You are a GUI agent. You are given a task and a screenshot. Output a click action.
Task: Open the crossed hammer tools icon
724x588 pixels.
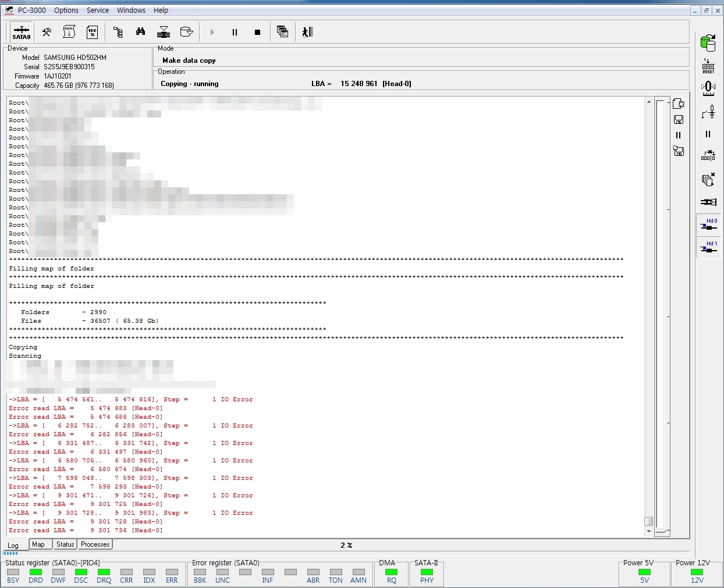[47, 32]
